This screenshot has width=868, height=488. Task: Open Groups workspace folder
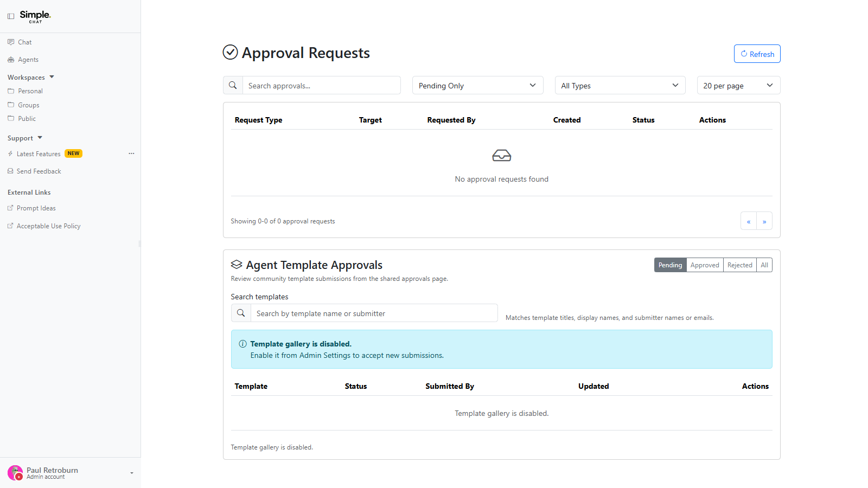click(x=28, y=105)
